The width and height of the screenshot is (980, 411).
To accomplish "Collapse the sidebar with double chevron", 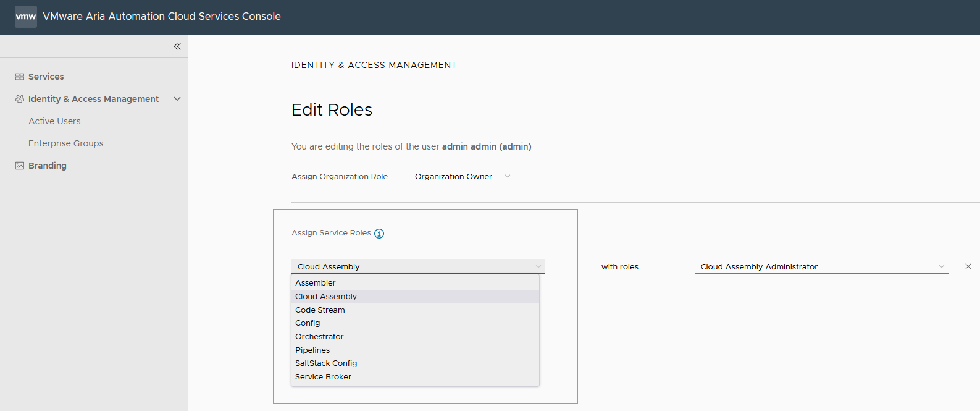I will (x=177, y=46).
